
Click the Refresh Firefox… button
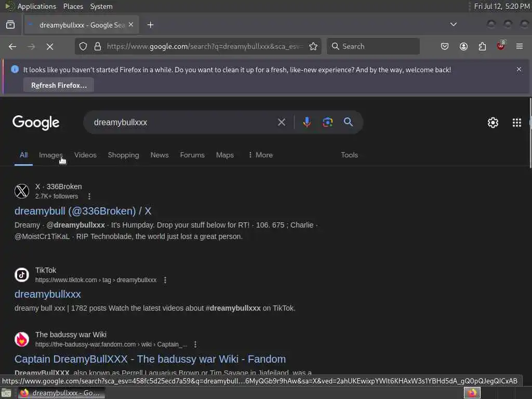[59, 85]
